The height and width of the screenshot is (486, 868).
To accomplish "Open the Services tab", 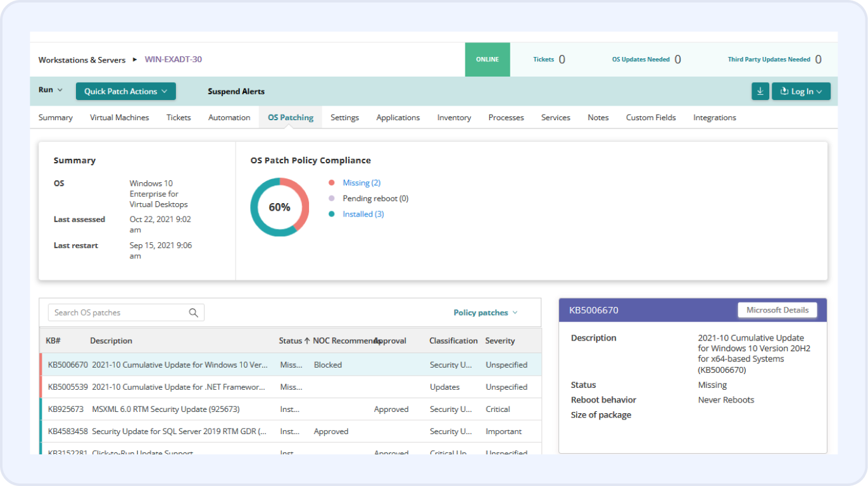I will coord(556,118).
